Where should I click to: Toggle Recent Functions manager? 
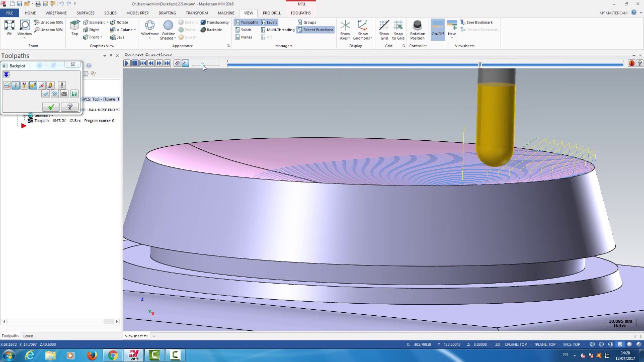315,30
